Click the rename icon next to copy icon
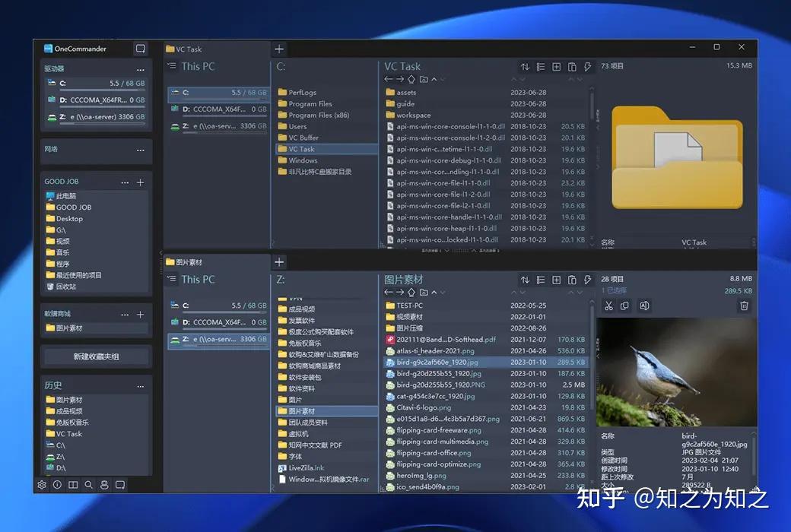Viewport: 791px width, 532px height. point(644,306)
